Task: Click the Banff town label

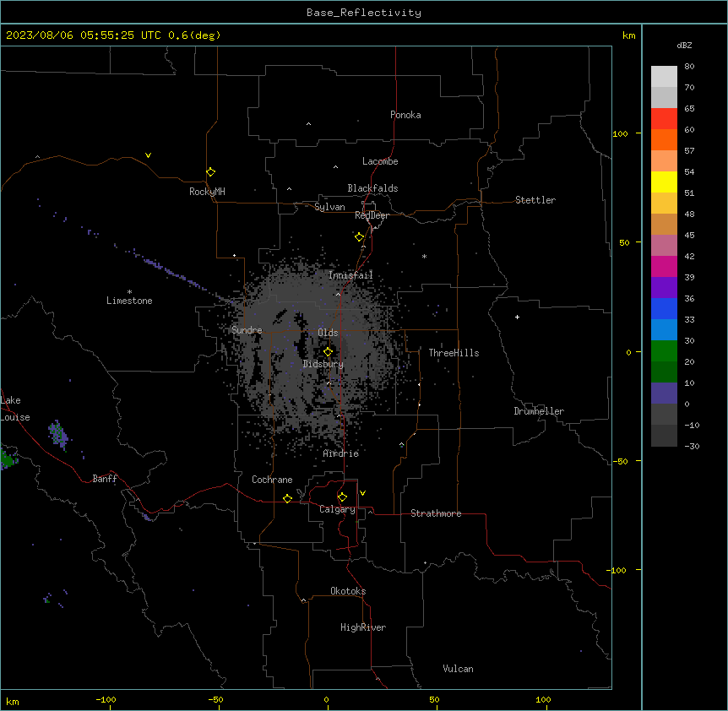Action: tap(105, 479)
